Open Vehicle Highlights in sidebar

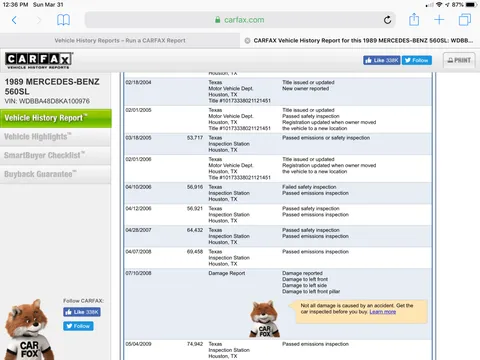click(56, 137)
